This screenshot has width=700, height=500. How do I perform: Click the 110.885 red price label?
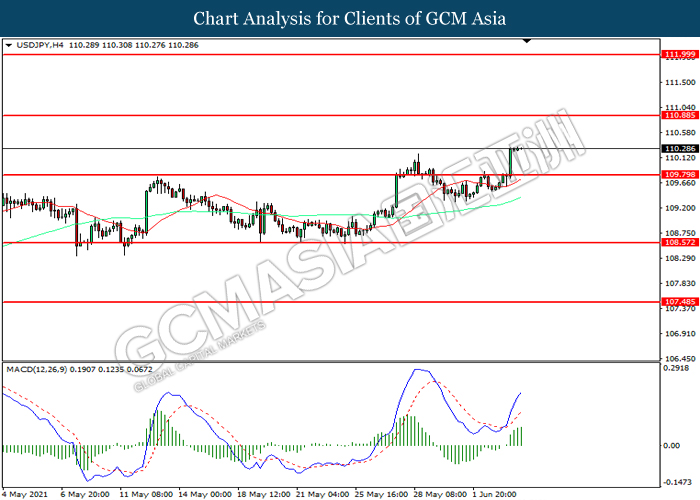pyautogui.click(x=679, y=115)
